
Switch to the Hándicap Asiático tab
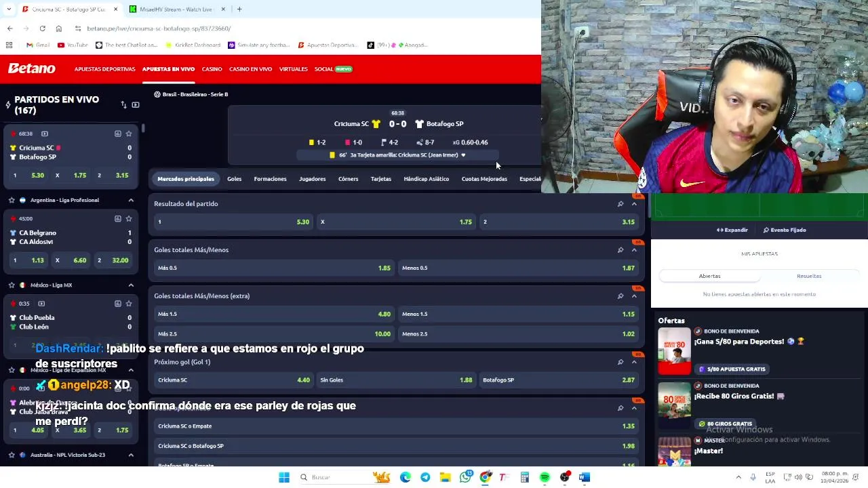(426, 179)
